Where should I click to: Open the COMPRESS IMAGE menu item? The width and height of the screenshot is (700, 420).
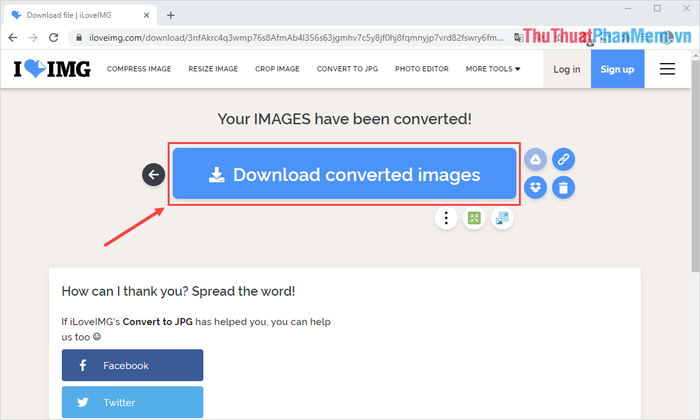click(x=139, y=69)
